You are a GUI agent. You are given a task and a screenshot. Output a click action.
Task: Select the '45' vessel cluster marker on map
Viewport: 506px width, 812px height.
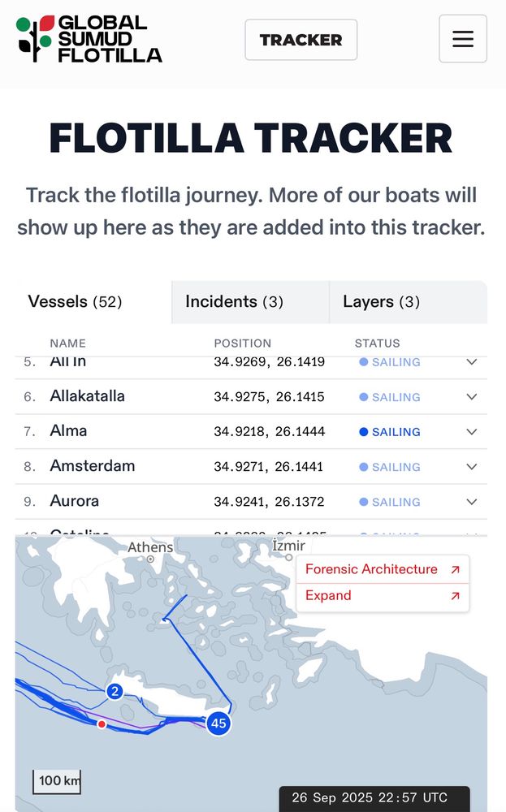pos(217,723)
